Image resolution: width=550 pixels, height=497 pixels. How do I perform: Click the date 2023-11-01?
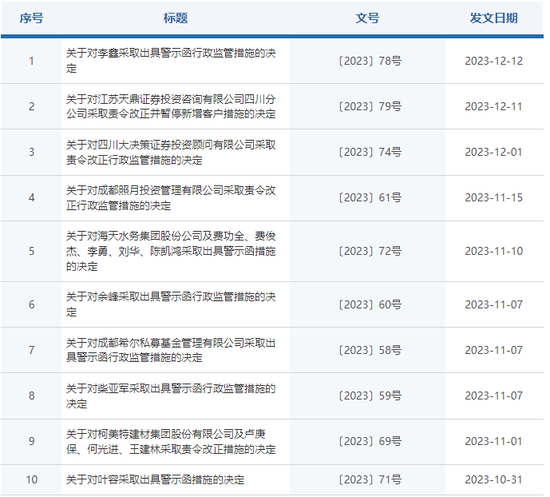[x=494, y=441]
